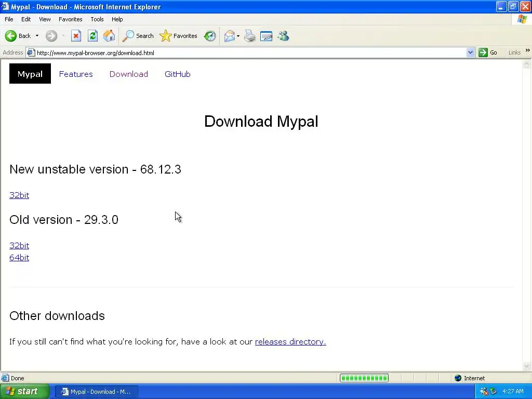Click 'New unstable version - 68.12.3' heading
This screenshot has height=399, width=532.
coord(96,169)
